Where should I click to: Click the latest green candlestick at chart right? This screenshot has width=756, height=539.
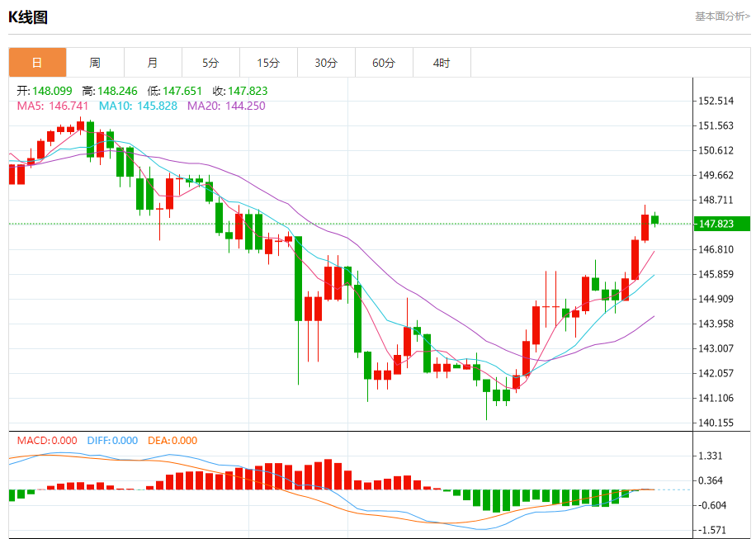coord(654,220)
